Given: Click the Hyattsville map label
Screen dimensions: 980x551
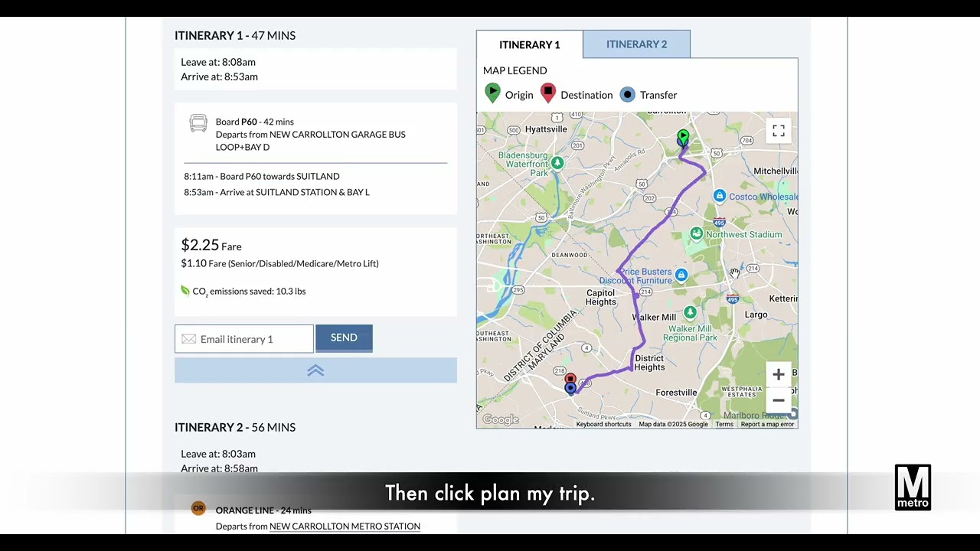Looking at the screenshot, I should [546, 129].
